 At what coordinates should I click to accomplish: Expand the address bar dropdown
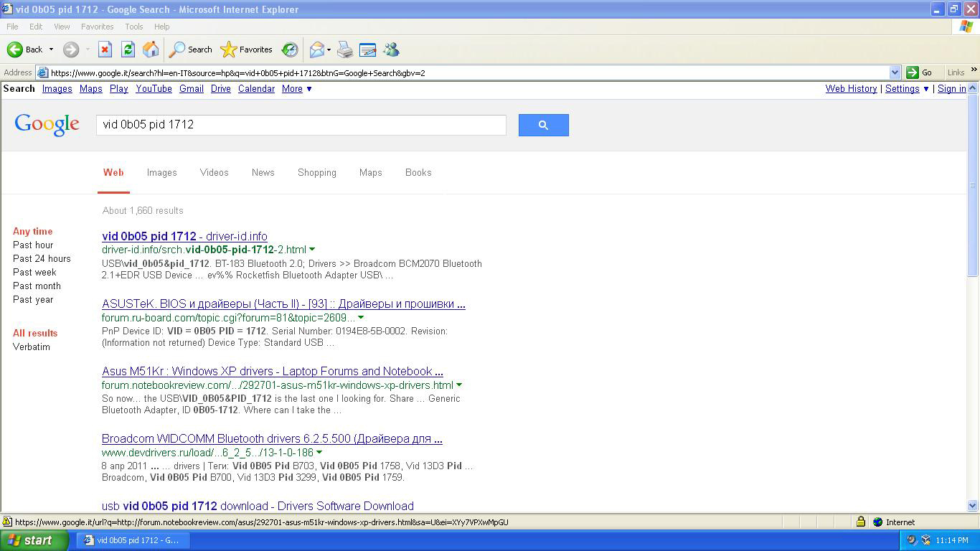895,72
